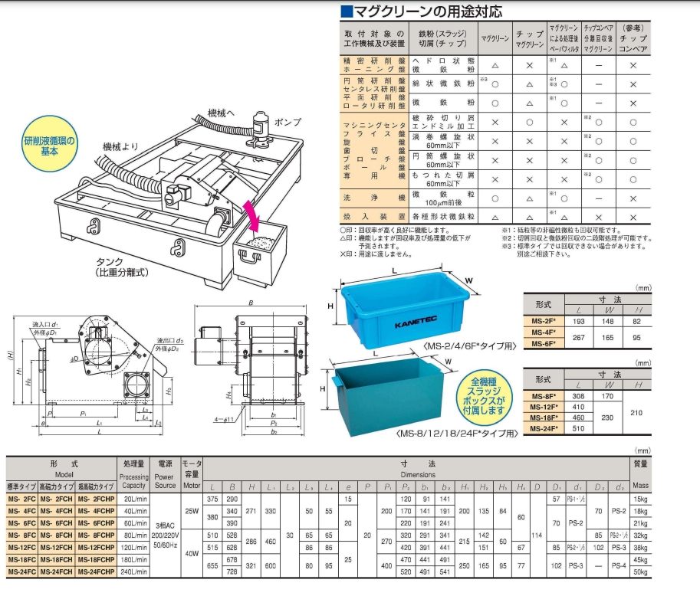This screenshot has height=596, width=700.
Task: Click the タンク (比重分離式) caption
Action: (x=121, y=267)
